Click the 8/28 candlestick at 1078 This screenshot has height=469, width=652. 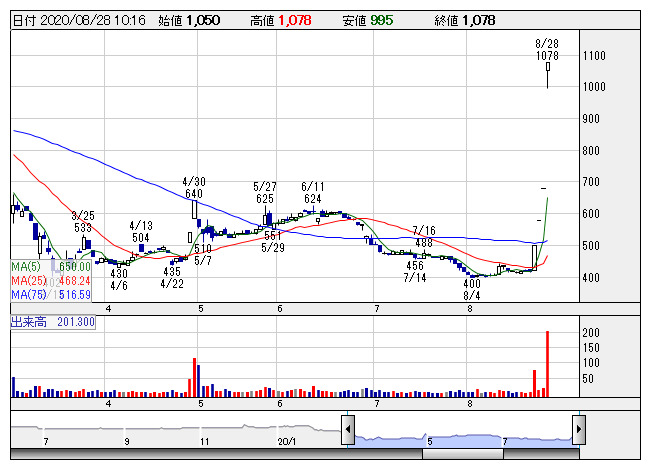pyautogui.click(x=548, y=68)
